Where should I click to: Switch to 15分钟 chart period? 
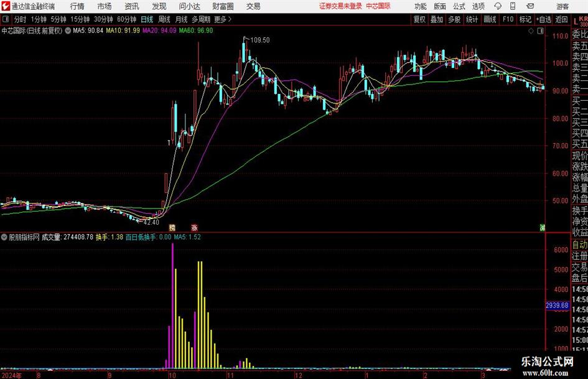point(80,19)
